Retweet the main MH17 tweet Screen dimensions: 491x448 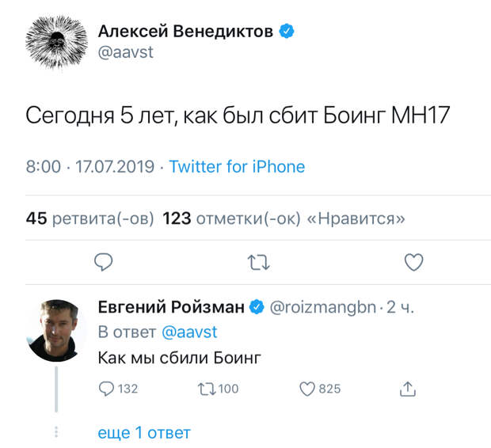tap(259, 261)
